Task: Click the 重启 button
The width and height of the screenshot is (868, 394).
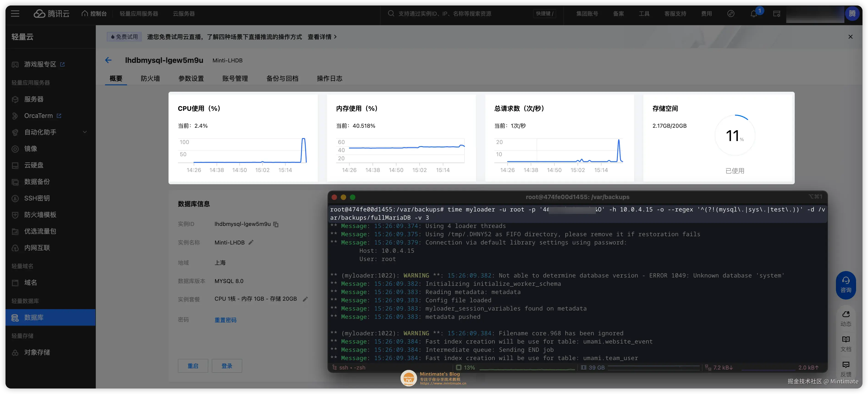Action: [x=193, y=366]
